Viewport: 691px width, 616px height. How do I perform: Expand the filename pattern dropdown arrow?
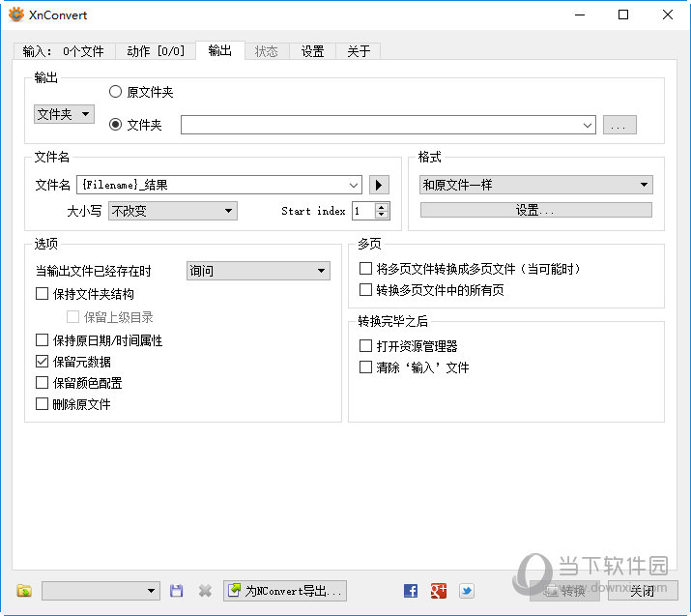354,186
